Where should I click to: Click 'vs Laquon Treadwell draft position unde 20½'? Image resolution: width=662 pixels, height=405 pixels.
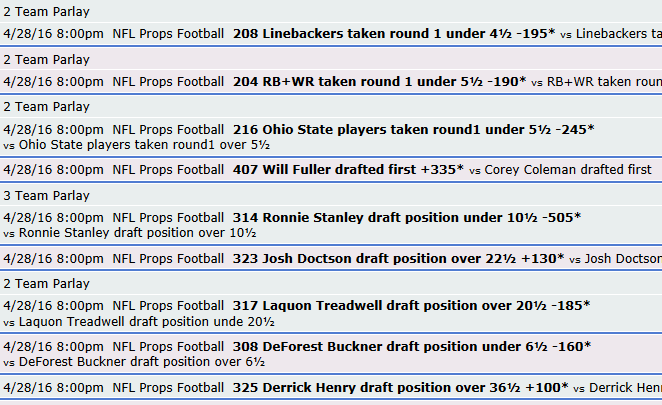[139, 322]
